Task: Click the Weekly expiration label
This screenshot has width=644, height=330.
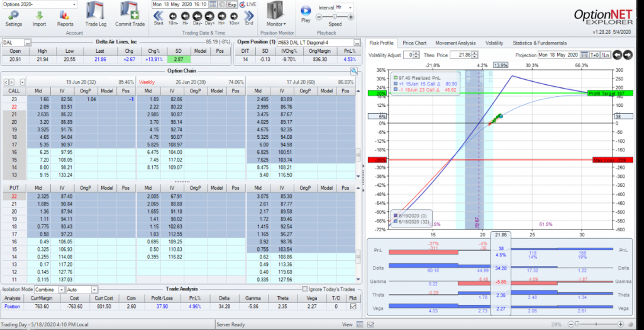Action: point(147,82)
